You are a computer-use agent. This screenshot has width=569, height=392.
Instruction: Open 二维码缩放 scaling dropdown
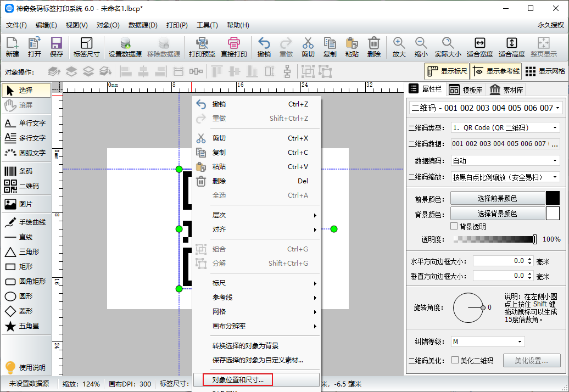pos(505,177)
